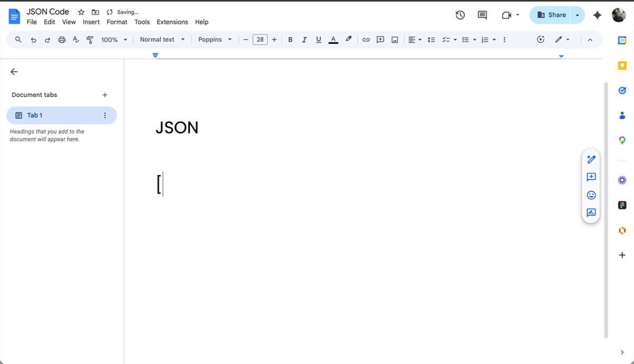Image resolution: width=634 pixels, height=364 pixels.
Task: Open Google Calendar from the side panel
Action: (x=622, y=40)
